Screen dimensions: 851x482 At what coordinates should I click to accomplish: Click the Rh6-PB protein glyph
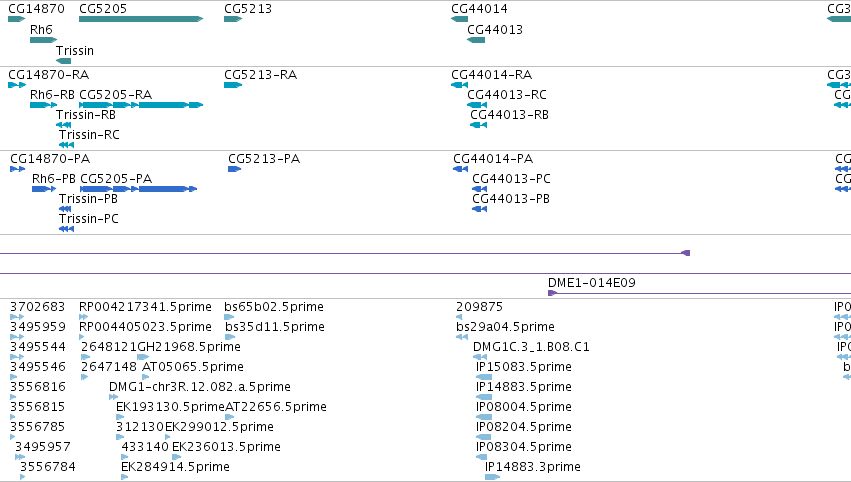click(44, 189)
